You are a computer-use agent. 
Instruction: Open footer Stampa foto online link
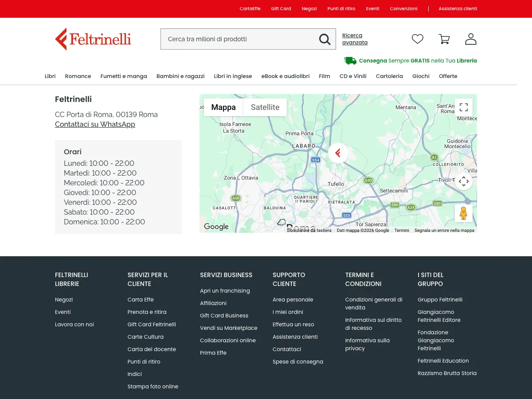[x=153, y=387]
